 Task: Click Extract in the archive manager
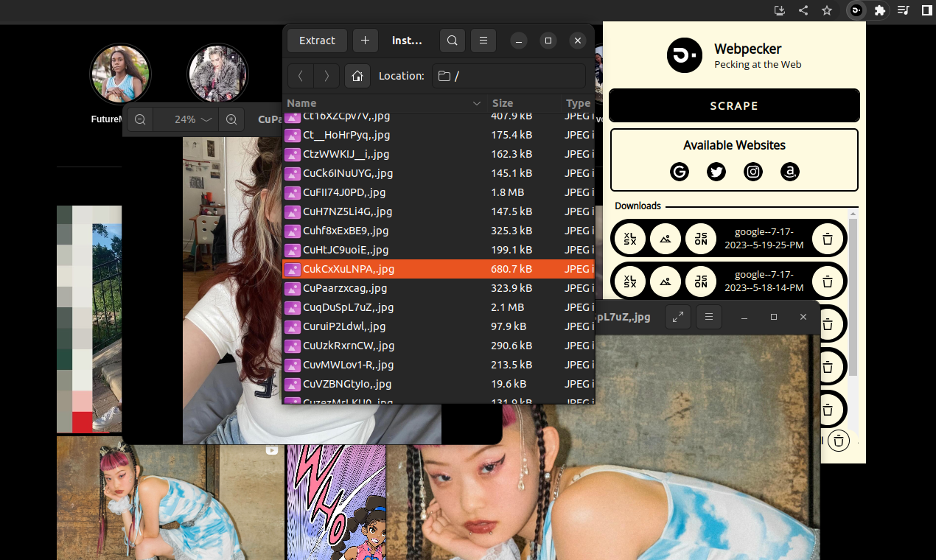(x=317, y=41)
